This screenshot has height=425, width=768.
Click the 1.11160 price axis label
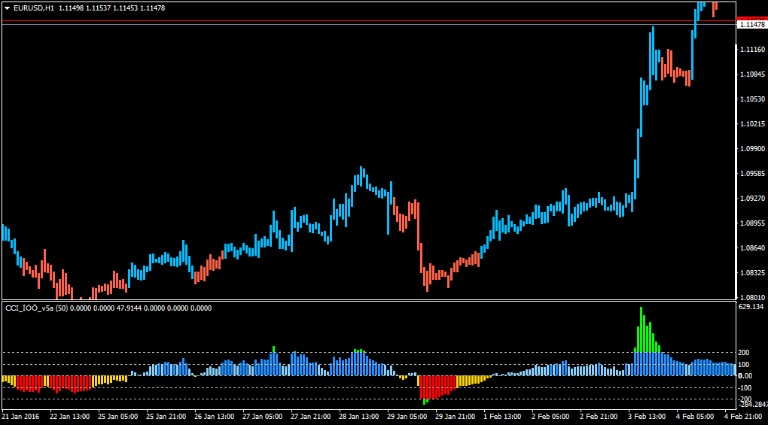coord(750,49)
